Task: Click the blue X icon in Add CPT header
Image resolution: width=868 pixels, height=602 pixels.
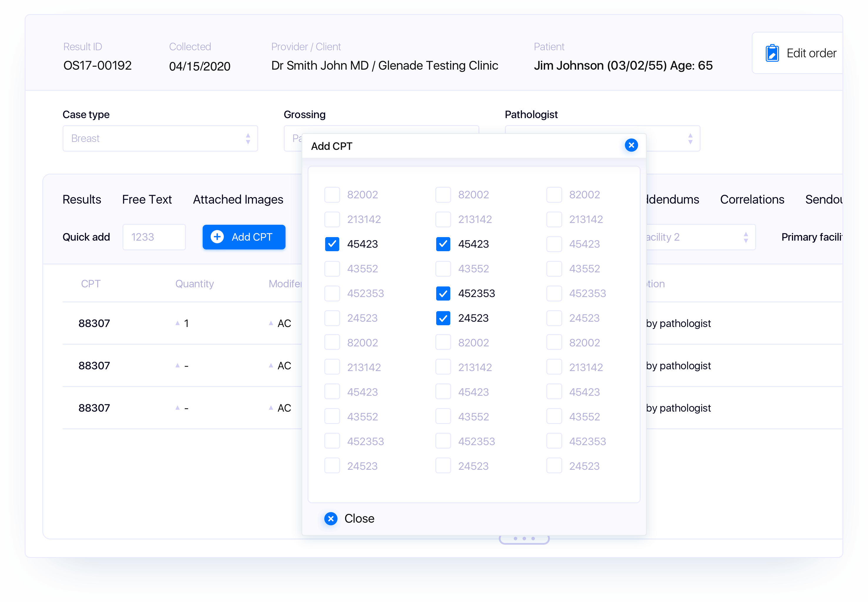Action: [x=631, y=145]
